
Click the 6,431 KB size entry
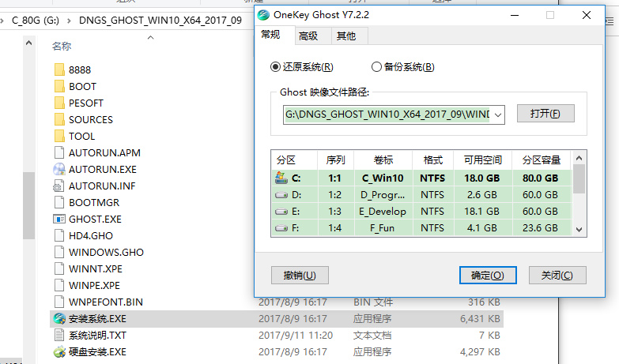click(x=480, y=319)
